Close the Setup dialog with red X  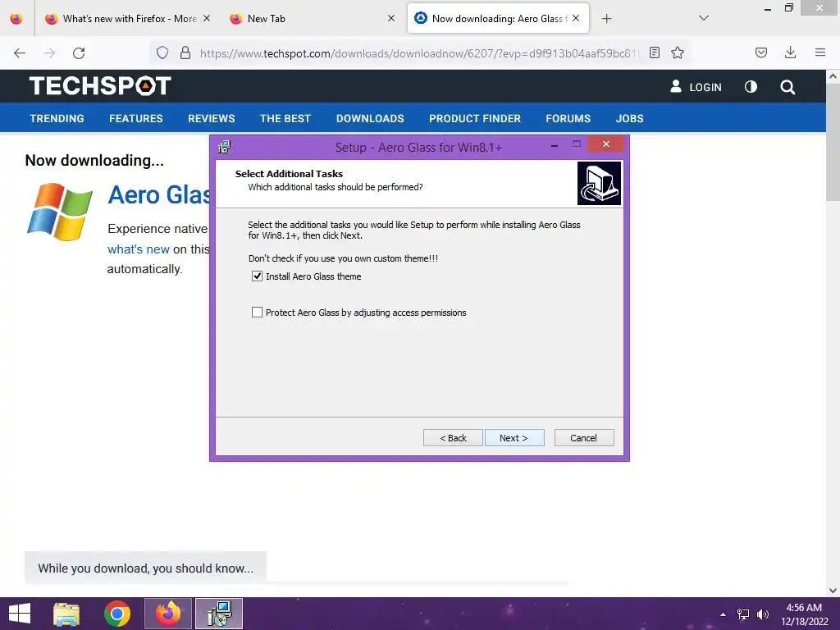(606, 144)
